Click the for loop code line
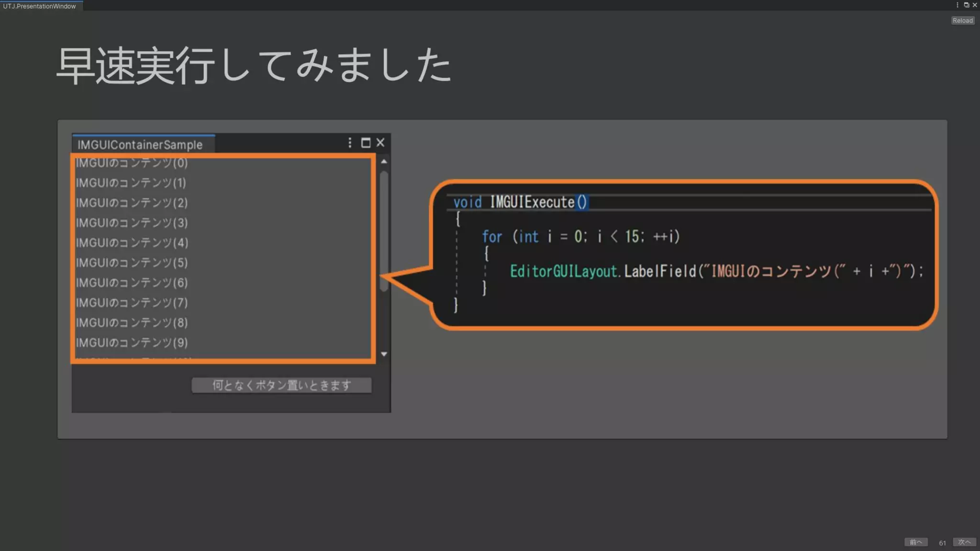 581,237
